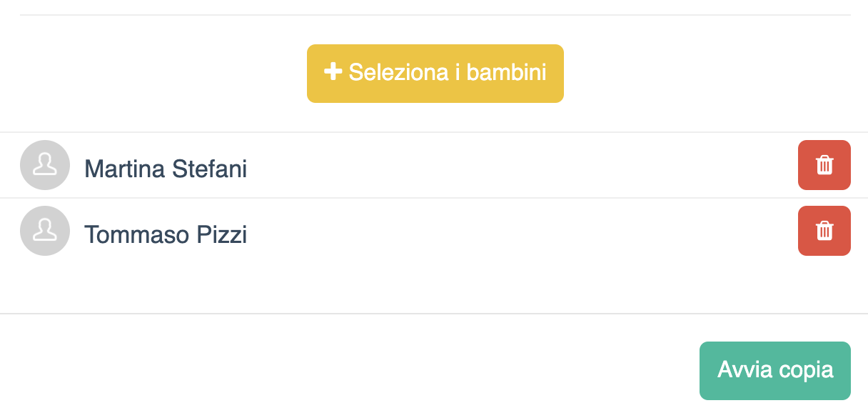The height and width of the screenshot is (413, 868).
Task: Remove Tommaso Pizzi using his delete button
Action: (x=824, y=231)
